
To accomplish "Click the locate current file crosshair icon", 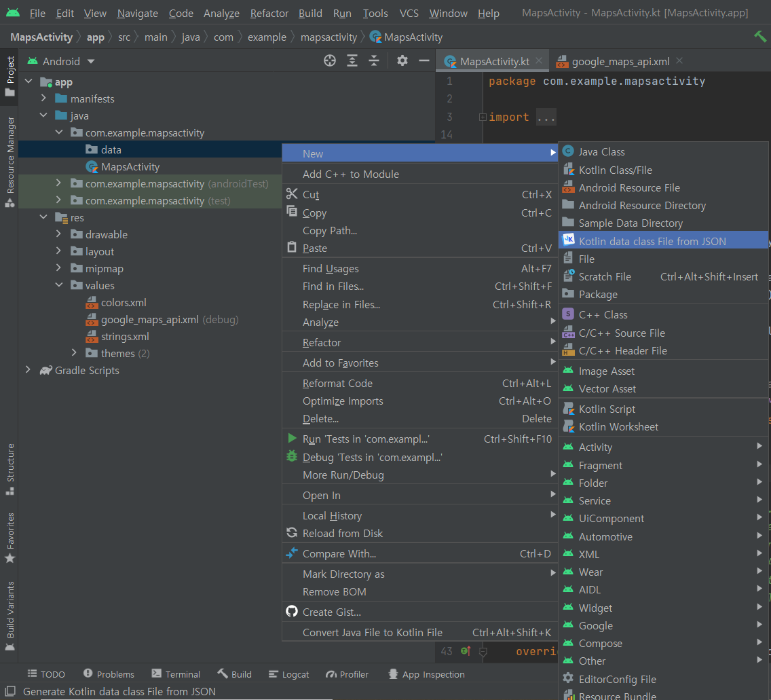I will (x=330, y=60).
